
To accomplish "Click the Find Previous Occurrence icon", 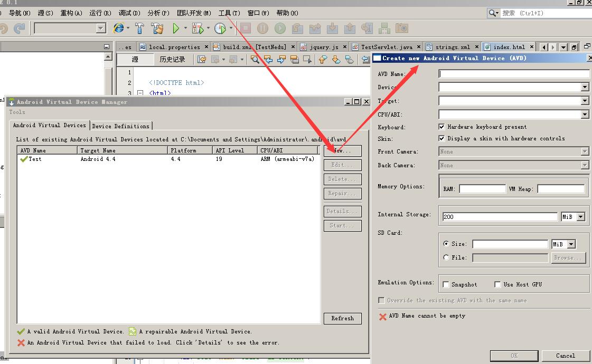I will tap(268, 59).
